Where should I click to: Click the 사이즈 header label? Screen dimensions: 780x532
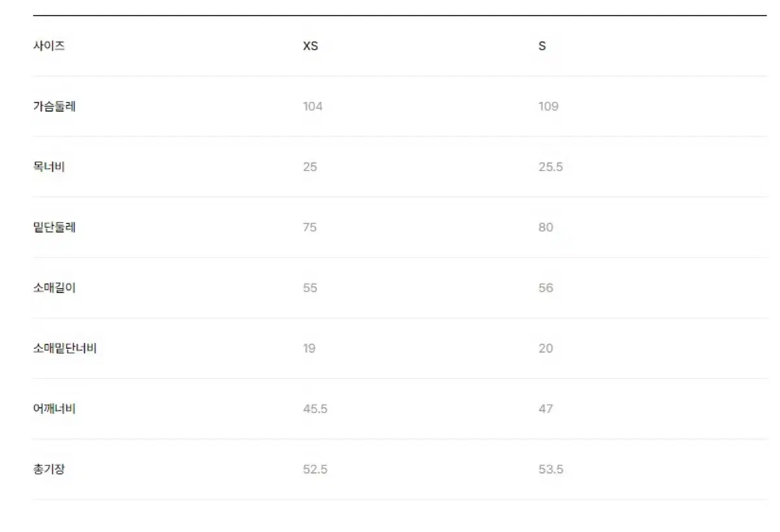coord(49,46)
